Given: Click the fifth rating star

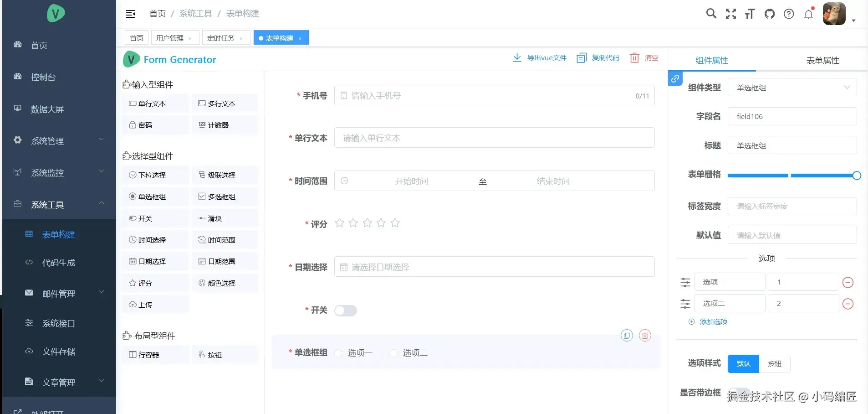Looking at the screenshot, I should tap(395, 223).
